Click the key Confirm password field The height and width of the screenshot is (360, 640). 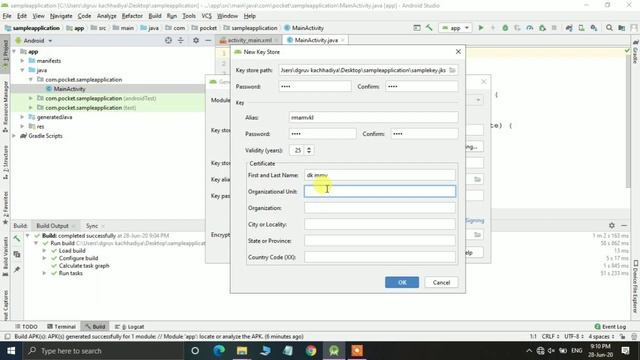[424, 133]
